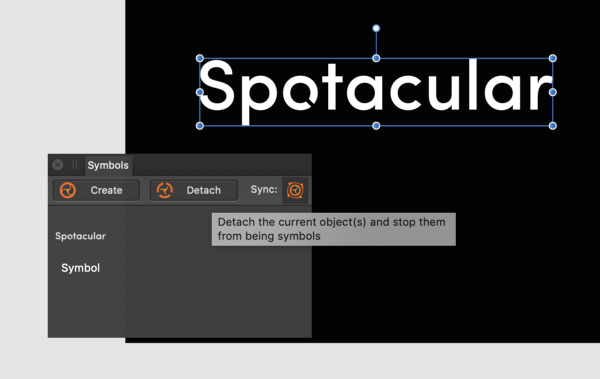Click the rotation handle above the selection
The image size is (600, 379).
click(x=376, y=28)
